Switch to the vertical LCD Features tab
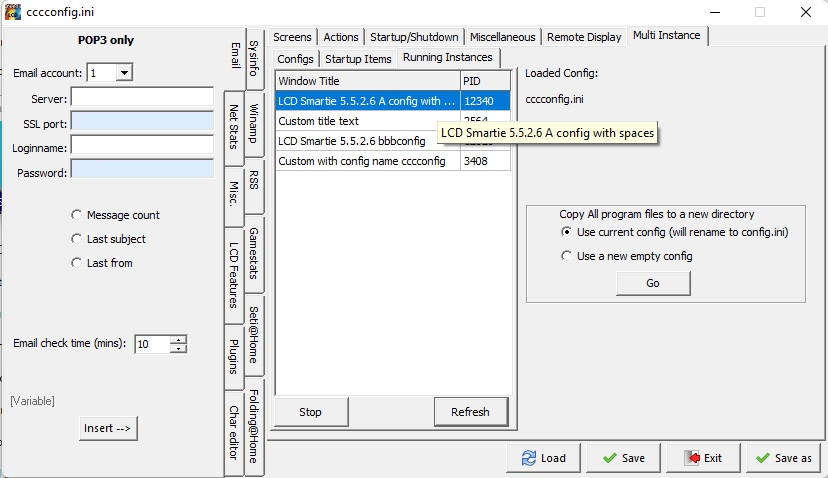Image resolution: width=828 pixels, height=478 pixels. click(x=234, y=275)
